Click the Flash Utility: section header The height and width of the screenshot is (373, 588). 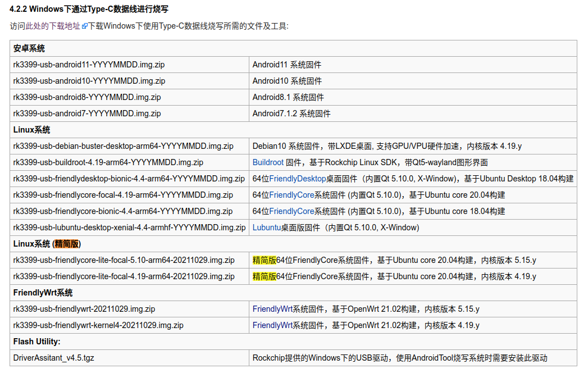[x=37, y=342]
